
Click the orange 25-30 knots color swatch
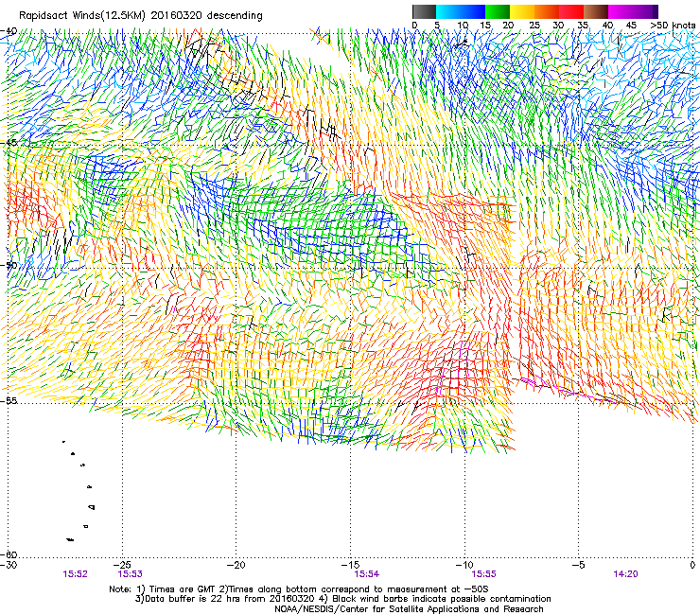coord(547,11)
